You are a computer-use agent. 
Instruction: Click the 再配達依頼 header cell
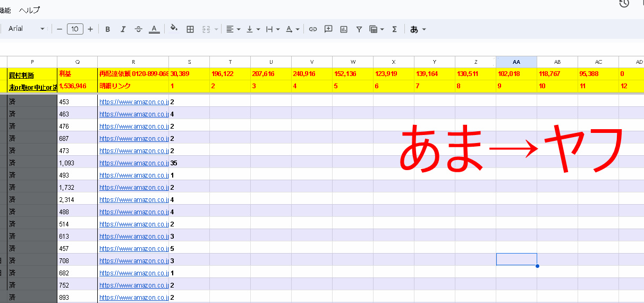[133, 74]
